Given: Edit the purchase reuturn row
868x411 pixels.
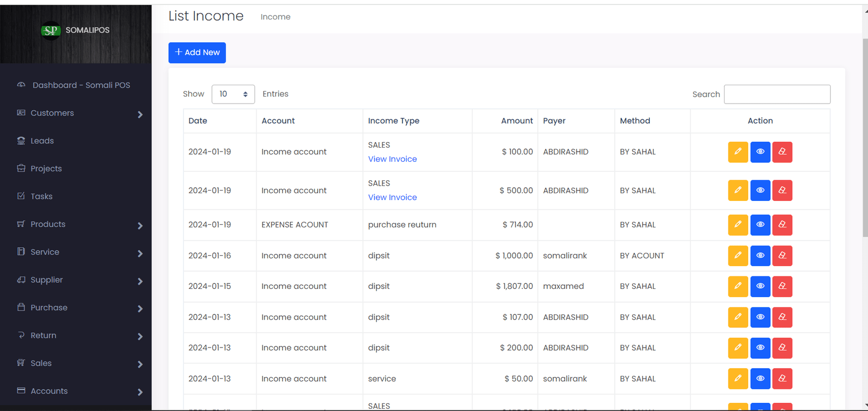Looking at the screenshot, I should pyautogui.click(x=738, y=225).
